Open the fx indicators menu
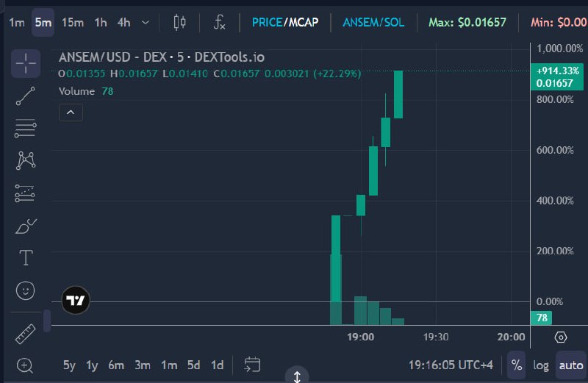588x383 pixels. coord(219,23)
